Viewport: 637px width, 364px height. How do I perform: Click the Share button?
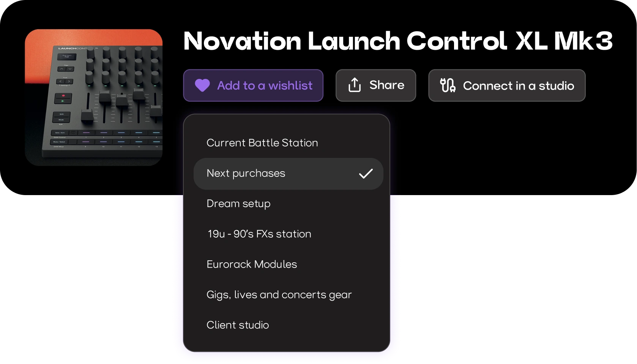[376, 85]
